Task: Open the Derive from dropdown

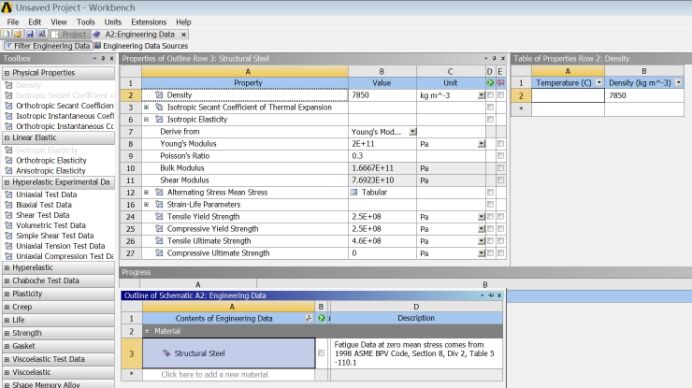Action: coord(412,132)
